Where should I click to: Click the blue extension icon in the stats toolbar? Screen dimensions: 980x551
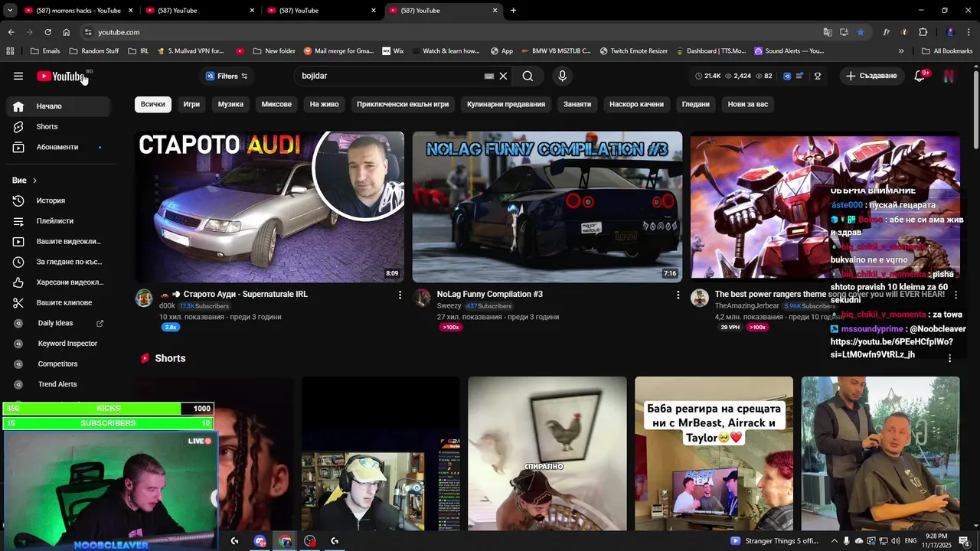pos(788,76)
